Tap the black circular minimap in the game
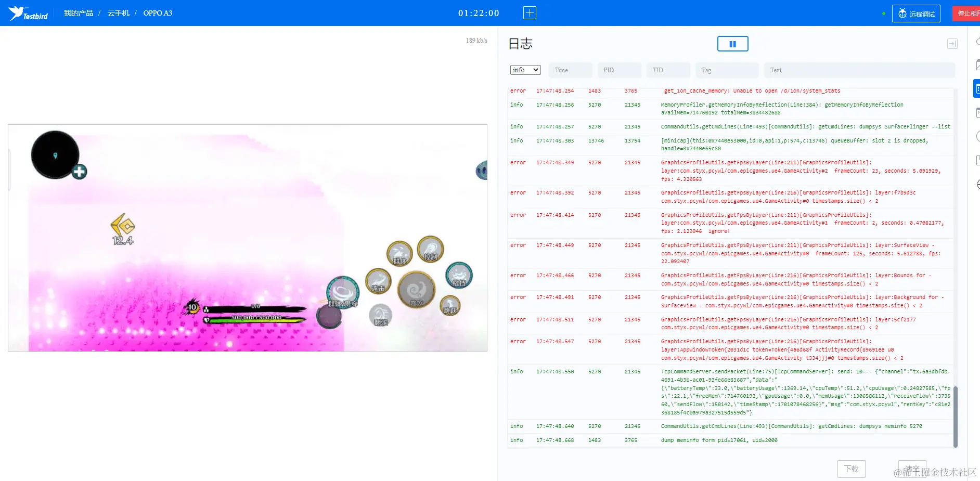The image size is (980, 481). (55, 155)
